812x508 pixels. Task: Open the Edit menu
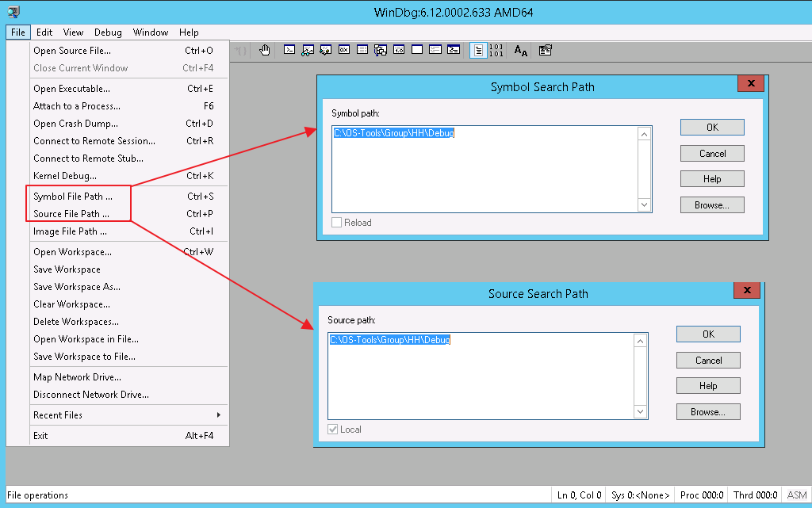44,32
